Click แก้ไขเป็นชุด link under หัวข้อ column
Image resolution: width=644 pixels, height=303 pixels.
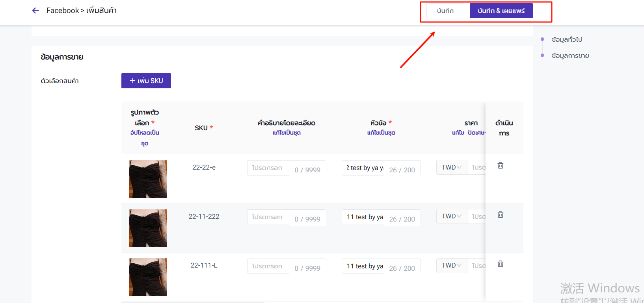381,133
